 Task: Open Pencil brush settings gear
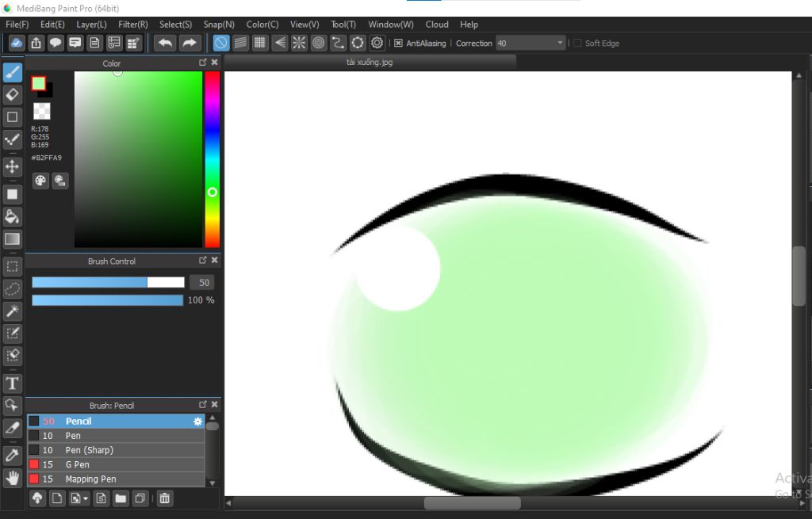point(197,422)
